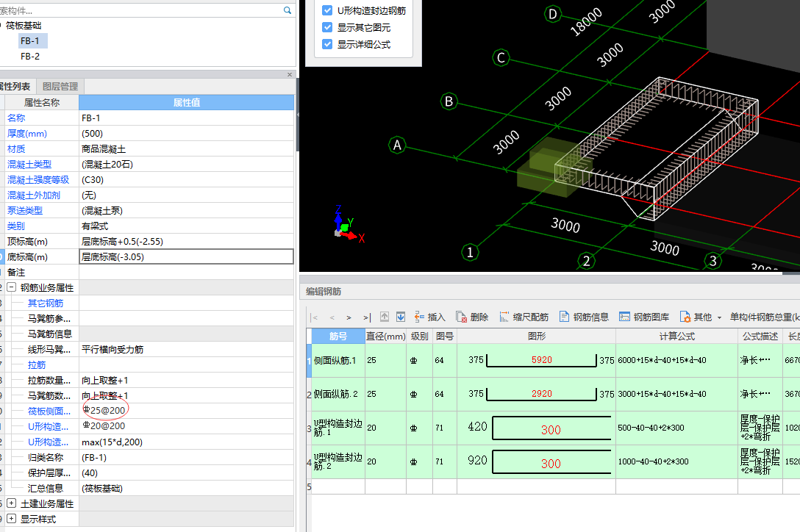Viewport: 800px width, 532px height.
Task: Switch to 属性列表 tab
Action: coord(15,86)
